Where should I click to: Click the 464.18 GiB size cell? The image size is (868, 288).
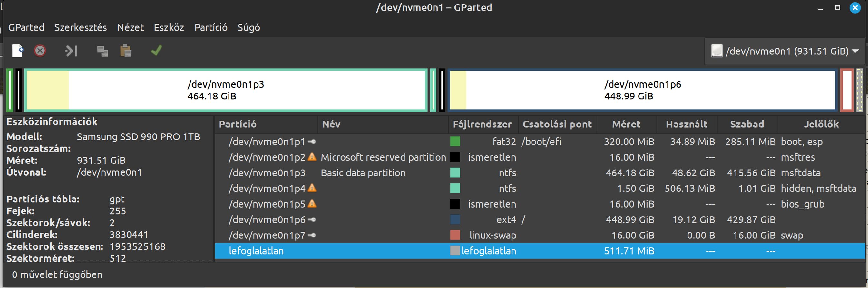[630, 173]
